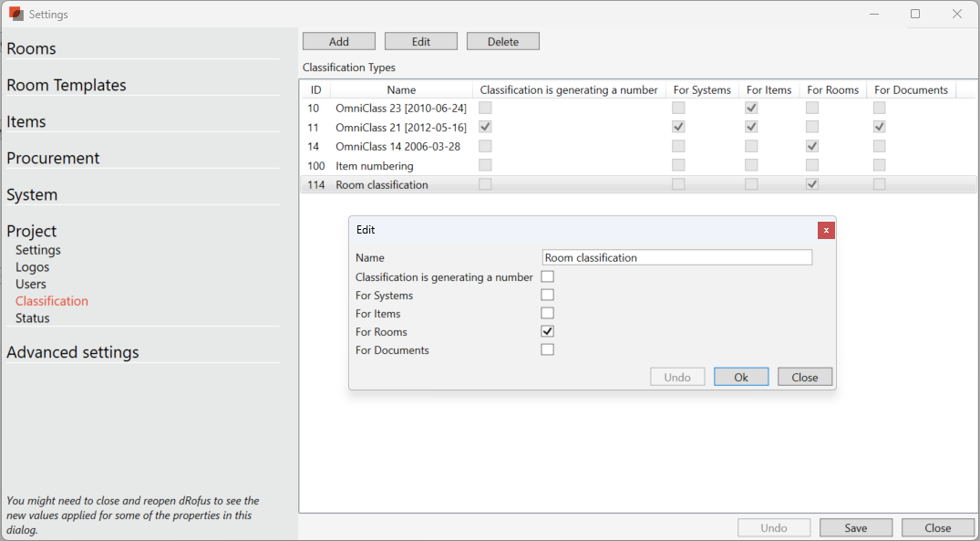This screenshot has width=980, height=541.
Task: Uncheck For Rooms in the Edit dialog
Action: click(547, 331)
